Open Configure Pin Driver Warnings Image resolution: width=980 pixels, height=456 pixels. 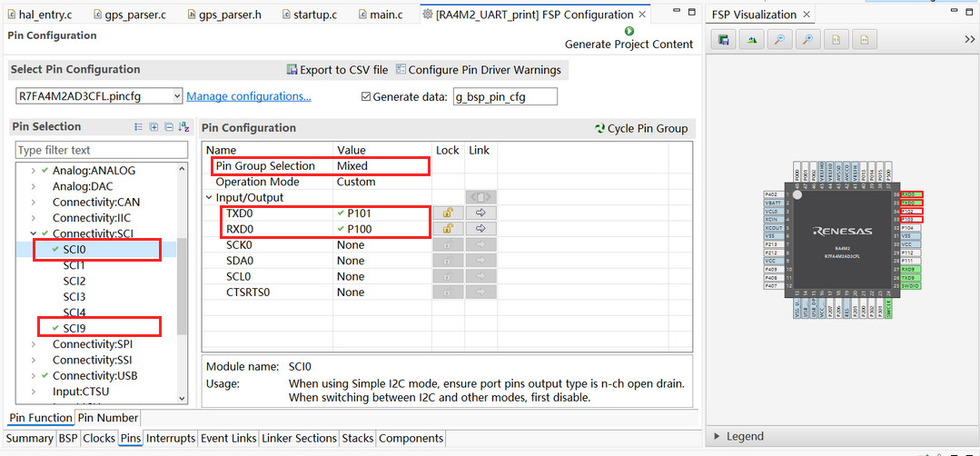tap(478, 70)
